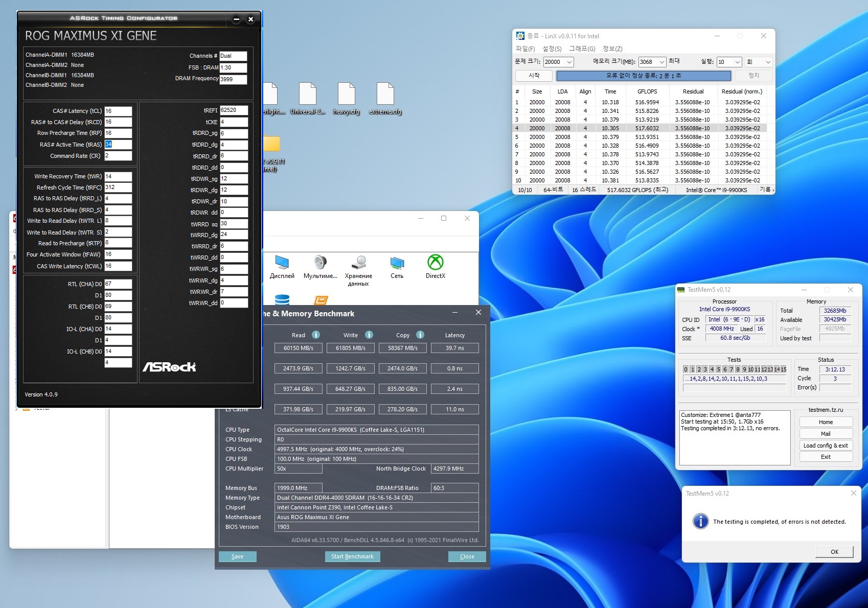Click the LinX title bar app icon
868x608 pixels.
[x=520, y=36]
